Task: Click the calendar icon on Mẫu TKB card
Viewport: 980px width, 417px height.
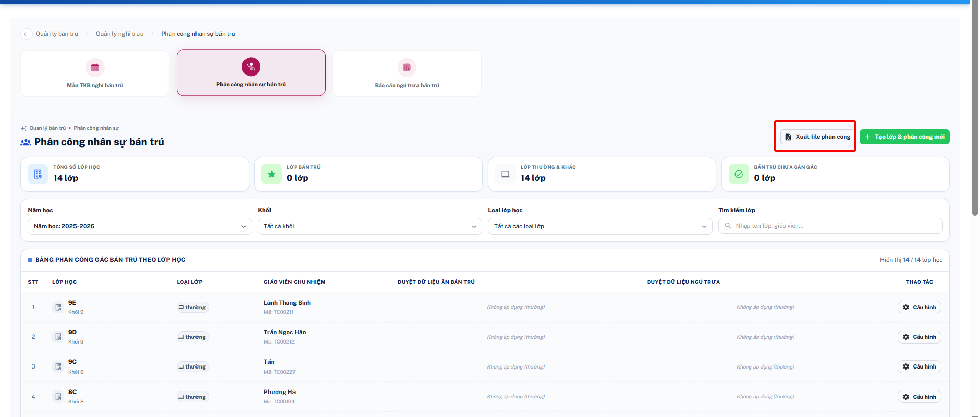Action: click(95, 67)
